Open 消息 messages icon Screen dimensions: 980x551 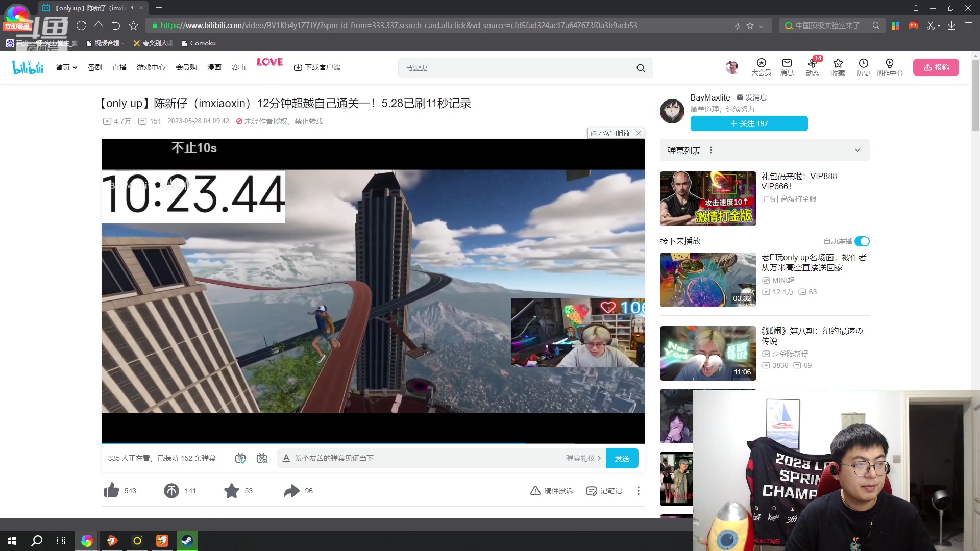787,67
